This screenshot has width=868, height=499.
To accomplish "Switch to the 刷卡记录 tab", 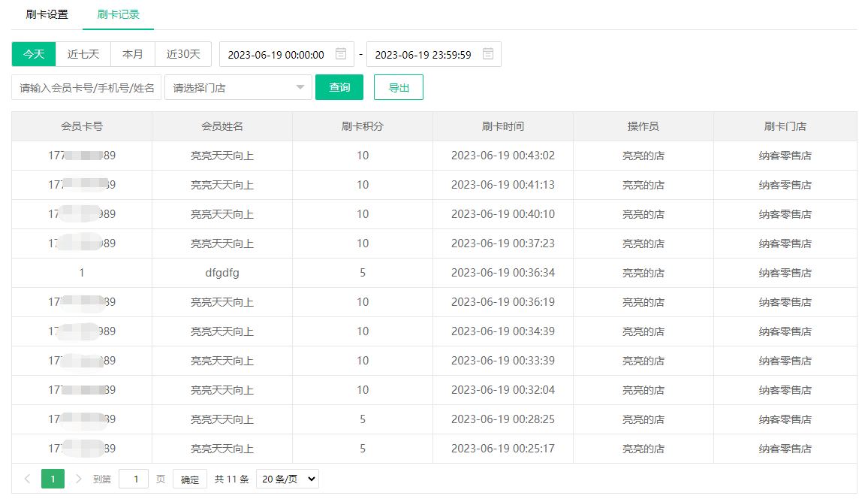I will [x=120, y=14].
